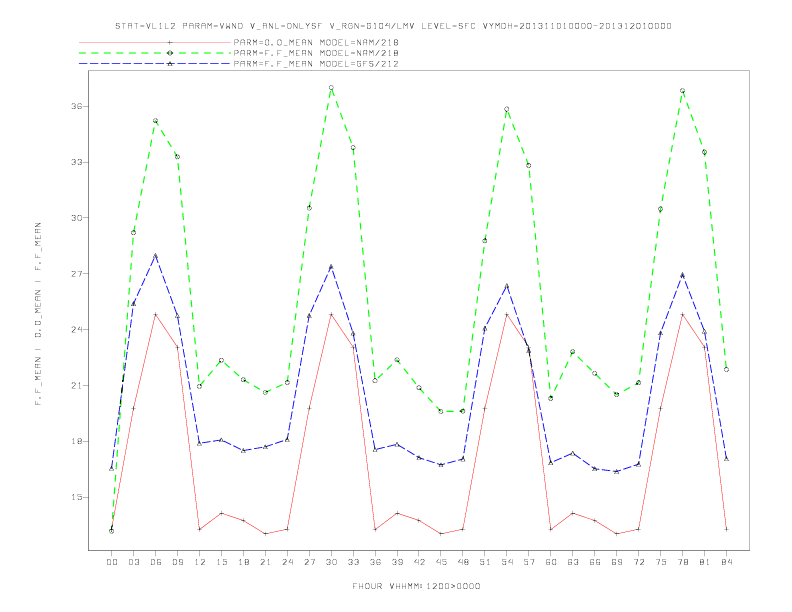Screen dimensions: 792x612
Task: Click red observed plus marker at hour 54 peak
Action: tap(507, 315)
